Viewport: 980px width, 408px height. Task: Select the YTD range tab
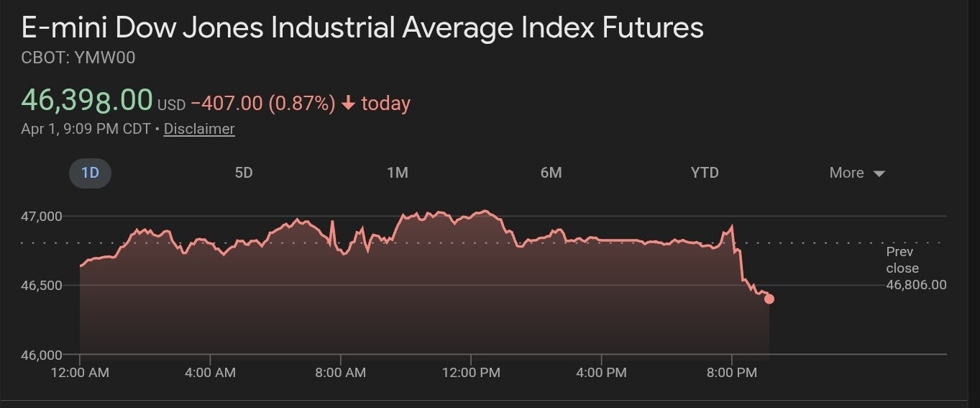pyautogui.click(x=705, y=173)
